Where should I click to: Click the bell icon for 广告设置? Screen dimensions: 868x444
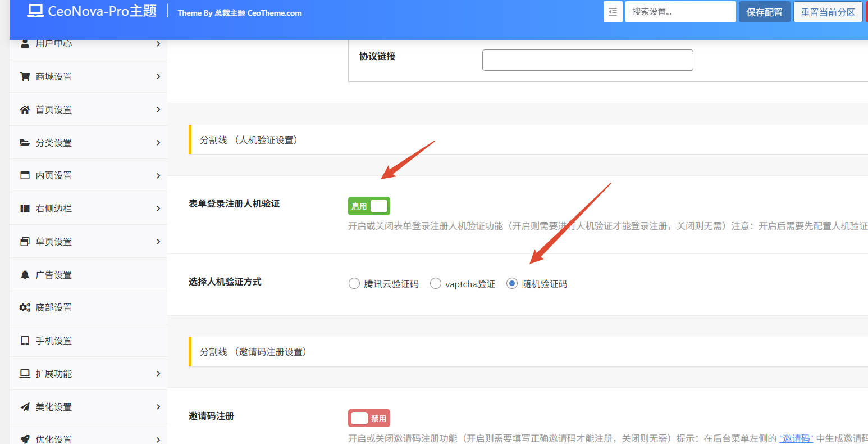coord(24,274)
